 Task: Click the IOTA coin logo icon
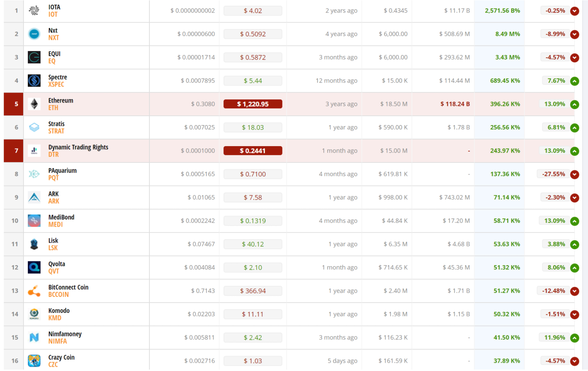pyautogui.click(x=34, y=11)
